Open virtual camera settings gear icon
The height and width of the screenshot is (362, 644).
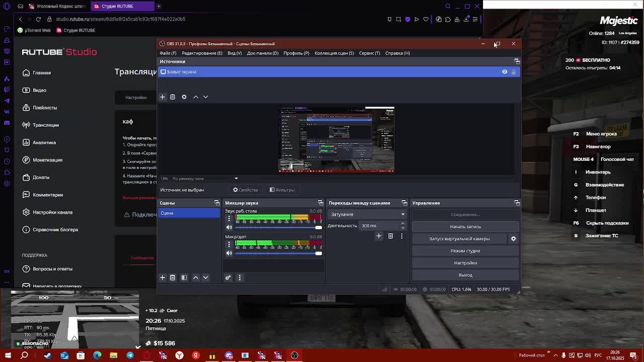click(513, 239)
